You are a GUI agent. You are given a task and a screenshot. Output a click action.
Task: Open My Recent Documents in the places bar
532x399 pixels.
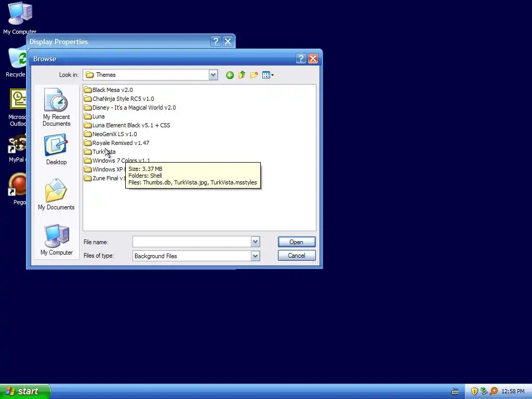[56, 107]
